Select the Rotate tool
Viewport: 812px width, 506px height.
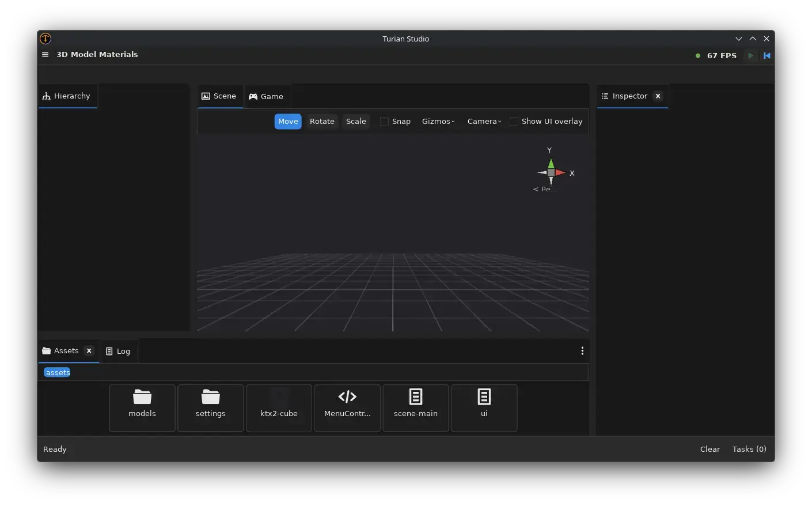pos(322,122)
